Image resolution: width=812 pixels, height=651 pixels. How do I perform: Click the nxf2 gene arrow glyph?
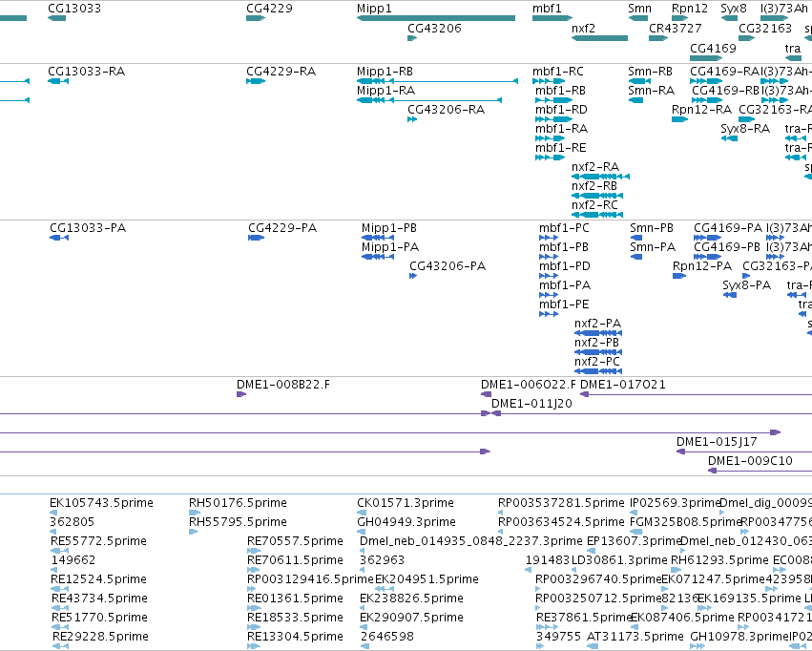tap(599, 38)
